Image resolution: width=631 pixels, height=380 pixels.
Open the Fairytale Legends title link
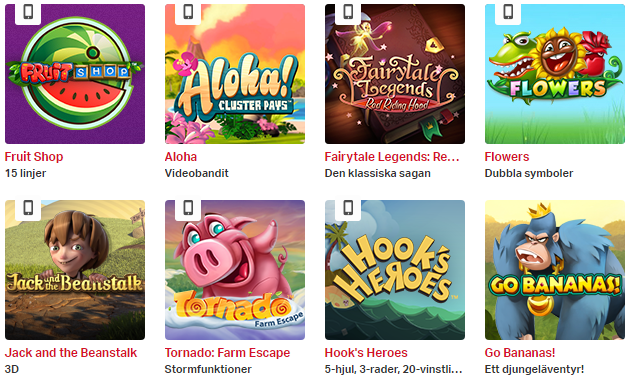pyautogui.click(x=392, y=157)
